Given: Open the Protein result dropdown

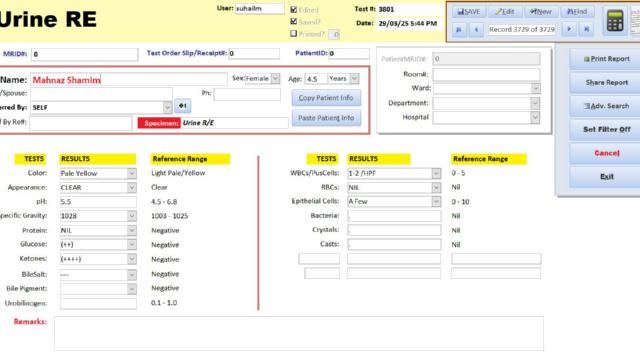Looking at the screenshot, I should coord(131,231).
